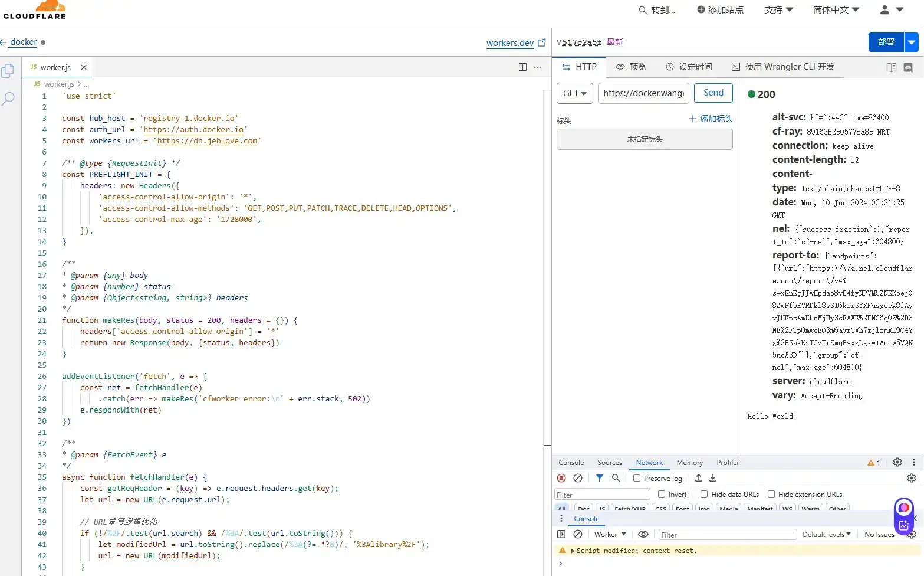The image size is (924, 576).
Task: Toggle the network filter funnel icon
Action: [599, 478]
